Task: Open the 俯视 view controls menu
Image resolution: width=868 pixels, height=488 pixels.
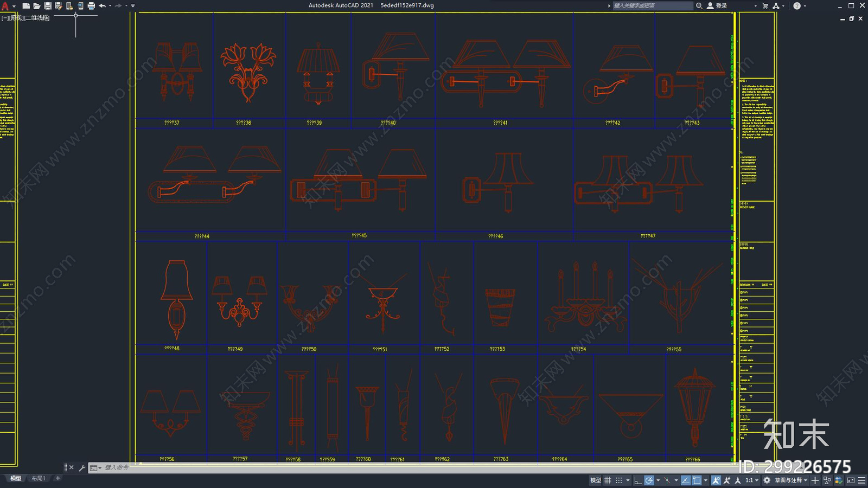Action: 16,18
